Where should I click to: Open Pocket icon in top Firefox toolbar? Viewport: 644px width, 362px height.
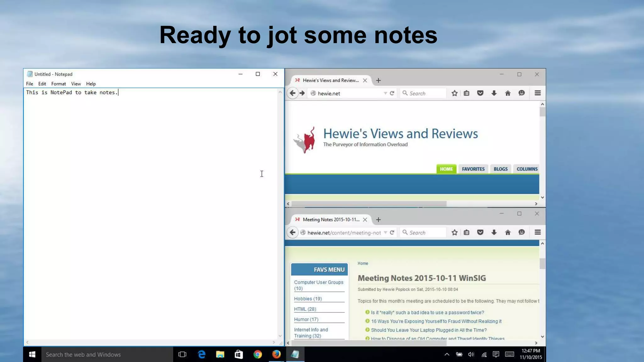[x=480, y=93]
